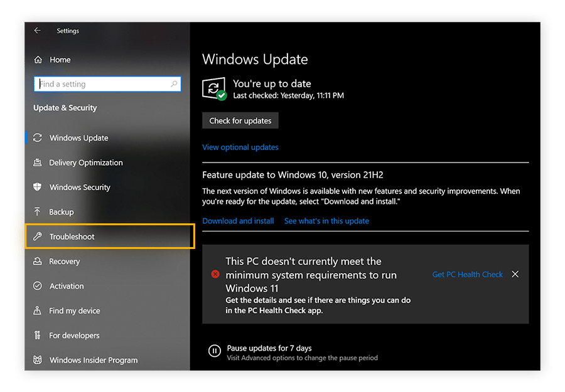The image size is (565, 392).
Task: Open View optional updates
Action: click(x=240, y=147)
